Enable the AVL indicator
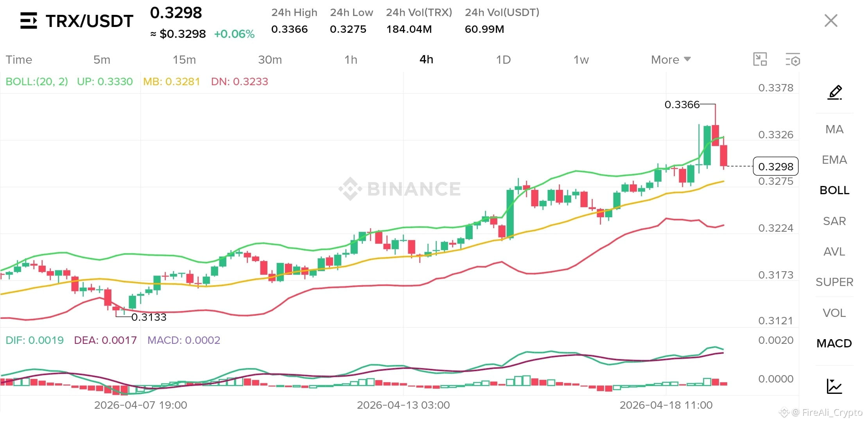 point(834,251)
